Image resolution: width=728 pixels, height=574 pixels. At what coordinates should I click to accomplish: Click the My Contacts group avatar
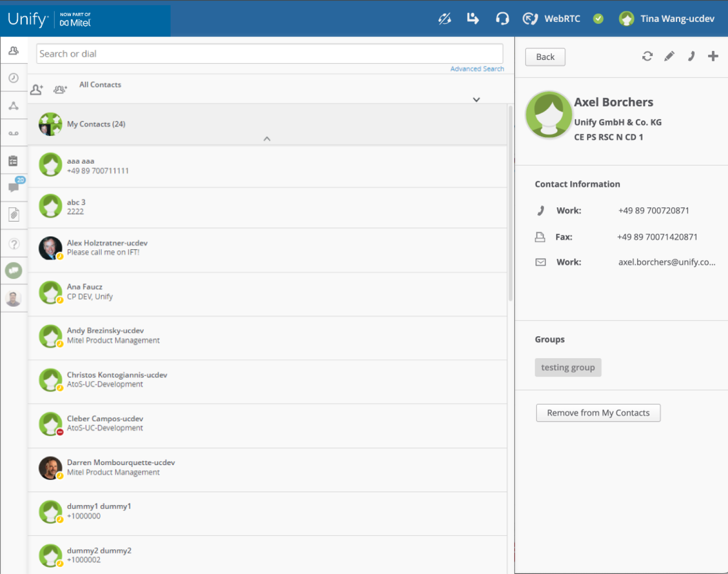click(50, 124)
